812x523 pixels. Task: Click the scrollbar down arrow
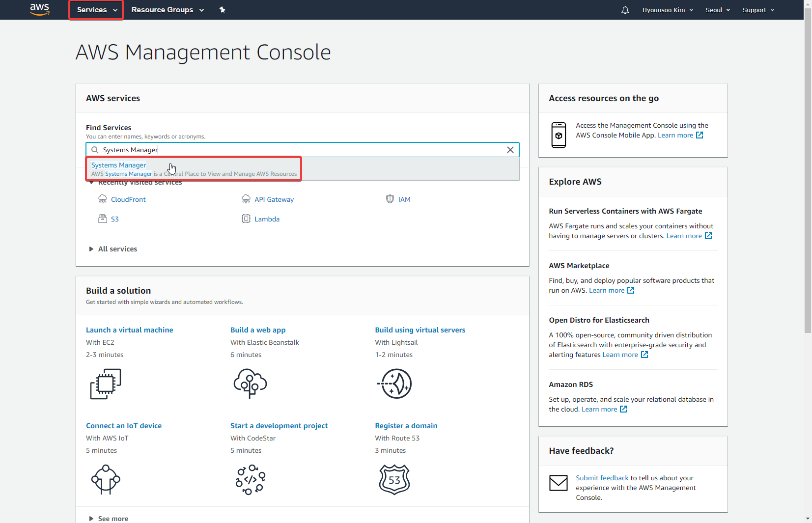[x=808, y=519]
